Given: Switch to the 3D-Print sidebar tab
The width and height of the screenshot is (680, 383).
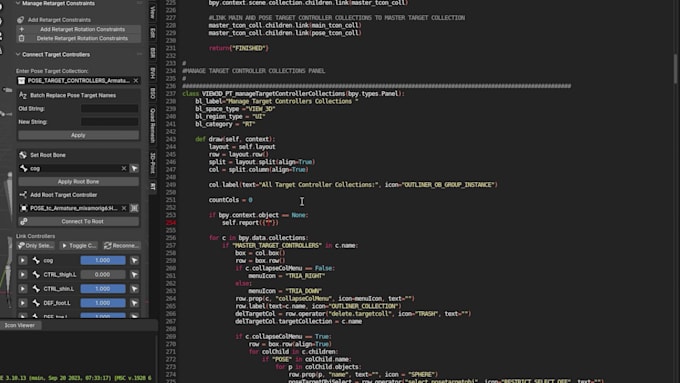Looking at the screenshot, I should (153, 163).
